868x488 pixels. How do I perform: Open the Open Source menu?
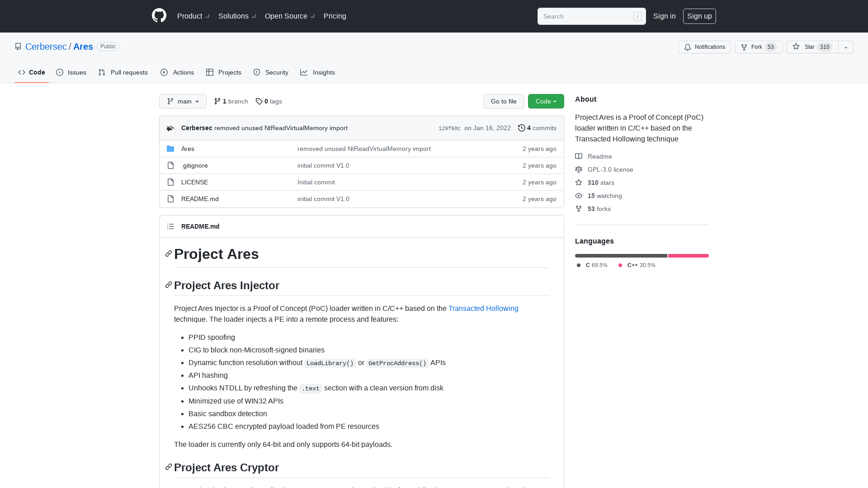click(290, 16)
